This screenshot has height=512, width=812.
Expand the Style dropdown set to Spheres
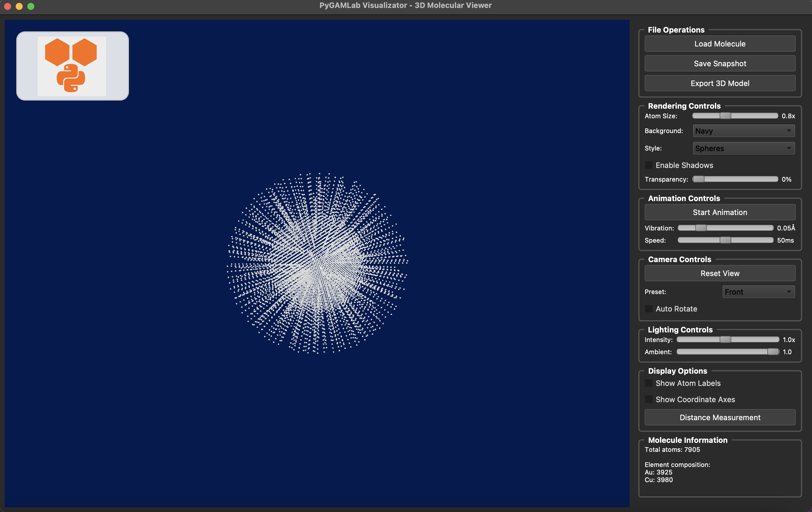(743, 148)
